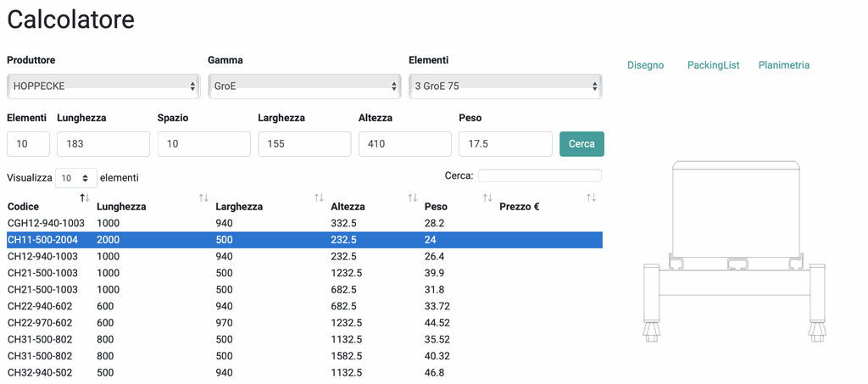This screenshot has height=384, width=868.
Task: Select the CH32-940-502 table row
Action: tap(304, 372)
